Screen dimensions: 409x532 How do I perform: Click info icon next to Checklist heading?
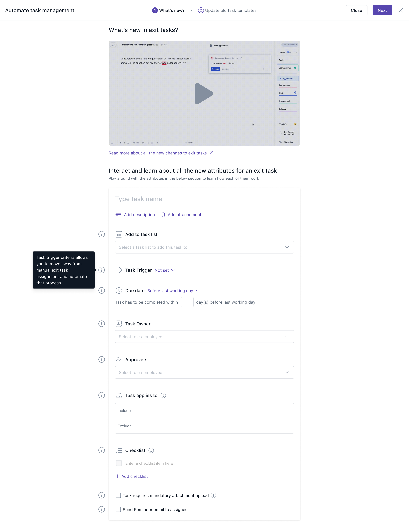(x=151, y=450)
